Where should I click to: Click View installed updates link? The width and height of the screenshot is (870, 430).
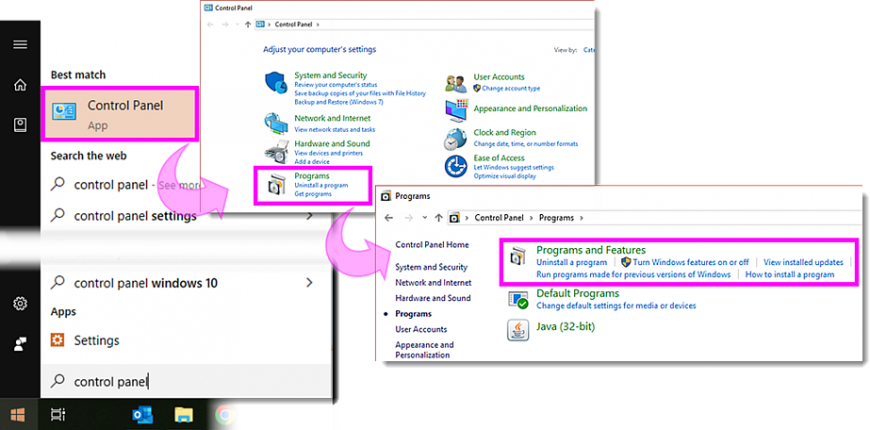(x=803, y=262)
